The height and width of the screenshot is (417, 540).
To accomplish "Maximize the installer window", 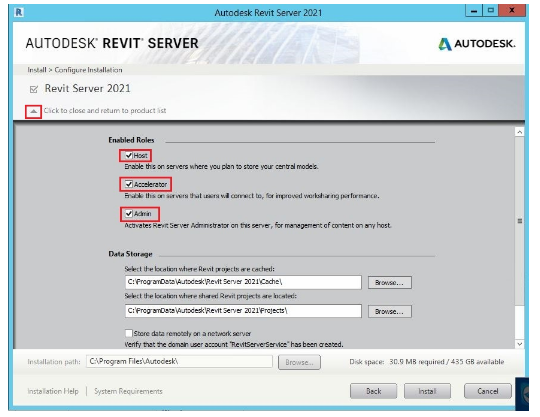I will (491, 11).
